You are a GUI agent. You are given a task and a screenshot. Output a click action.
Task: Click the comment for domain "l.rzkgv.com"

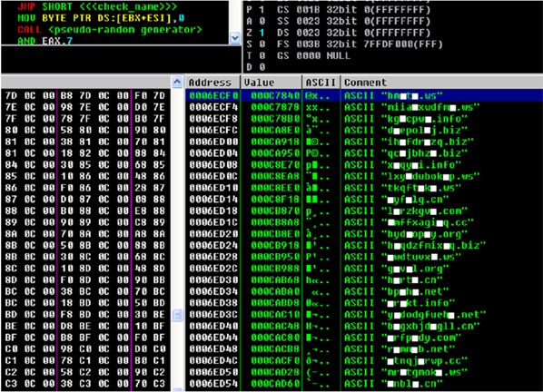(x=406, y=211)
